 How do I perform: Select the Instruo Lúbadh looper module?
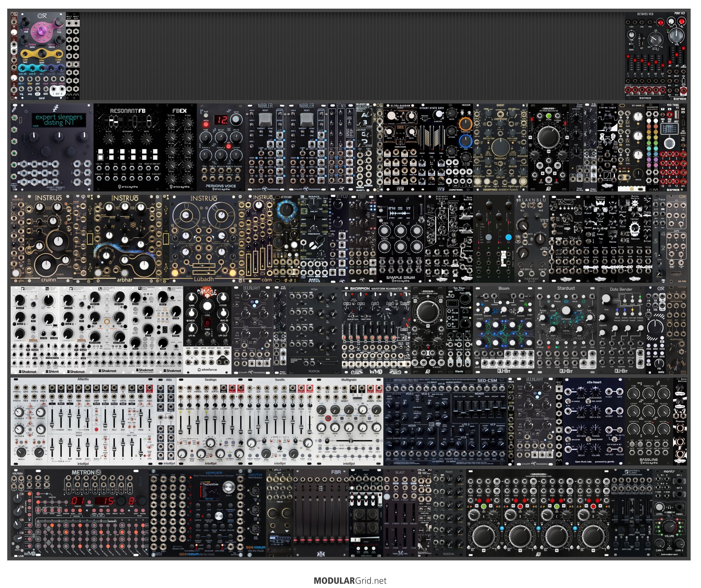pos(204,239)
